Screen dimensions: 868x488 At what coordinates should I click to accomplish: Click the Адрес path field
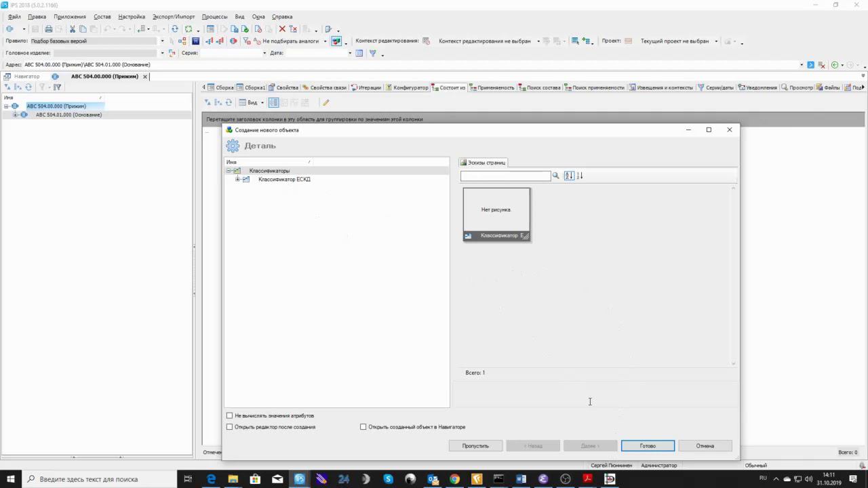[411, 65]
